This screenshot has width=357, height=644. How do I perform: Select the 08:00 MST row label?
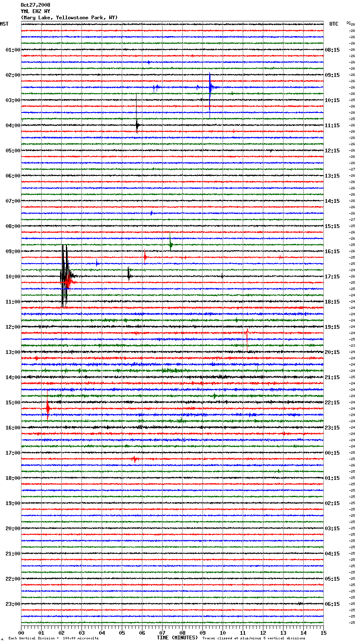click(x=13, y=226)
